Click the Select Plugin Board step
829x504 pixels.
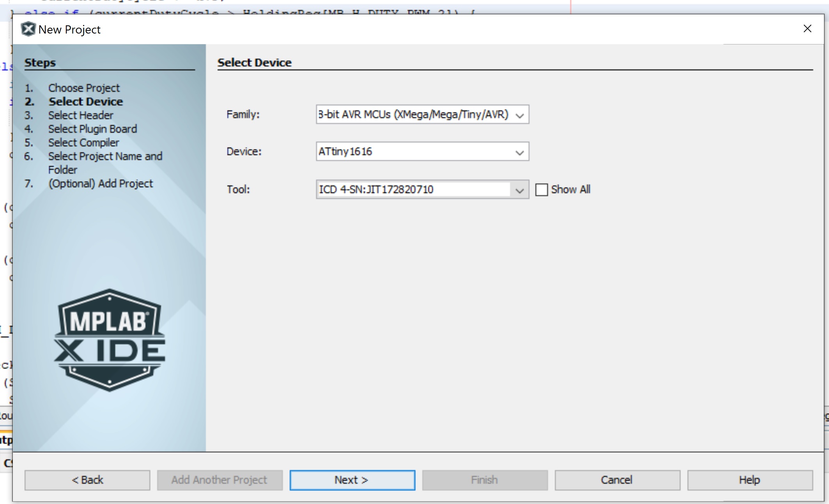[92, 129]
